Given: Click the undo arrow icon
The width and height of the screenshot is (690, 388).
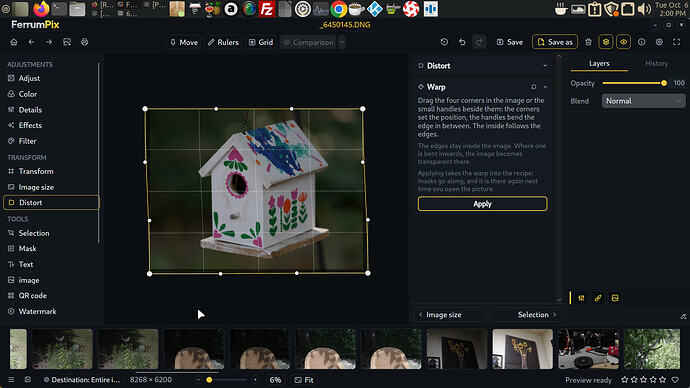Looking at the screenshot, I should (x=462, y=42).
